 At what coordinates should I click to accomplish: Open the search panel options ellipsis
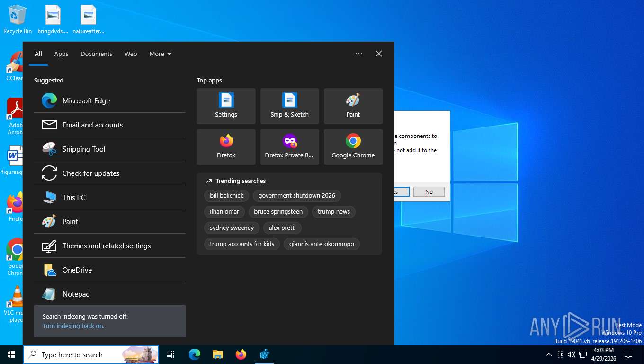tap(359, 54)
